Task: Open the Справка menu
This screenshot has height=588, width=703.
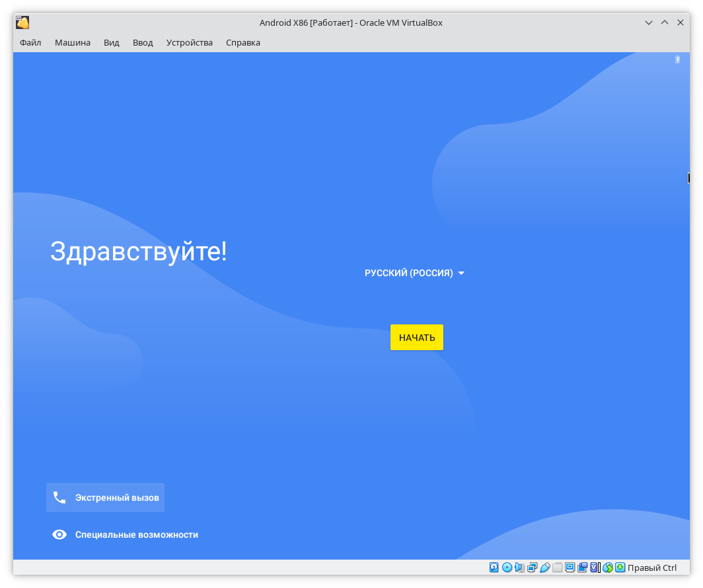Action: pyautogui.click(x=243, y=42)
